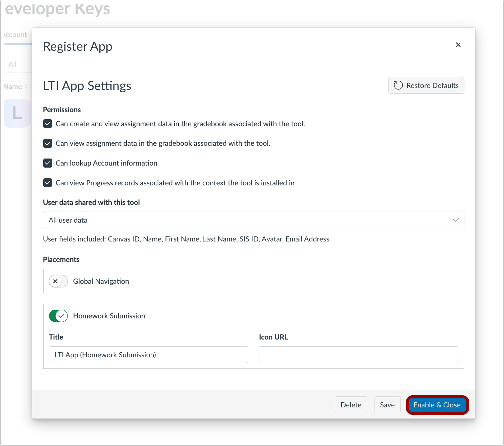Select the Account tab in the background
The width and height of the screenshot is (504, 446).
[x=15, y=34]
